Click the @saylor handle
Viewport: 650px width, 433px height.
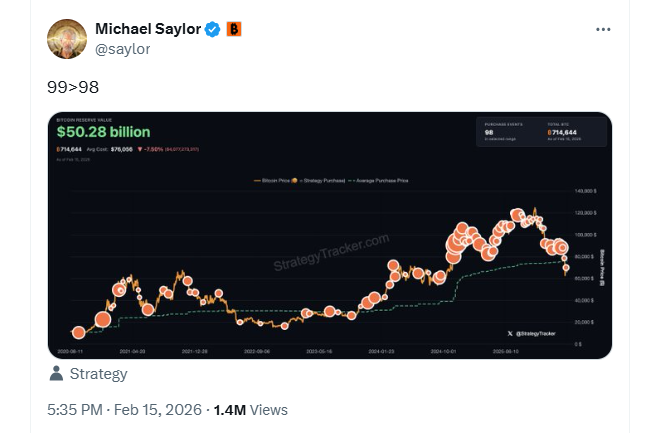coord(122,48)
